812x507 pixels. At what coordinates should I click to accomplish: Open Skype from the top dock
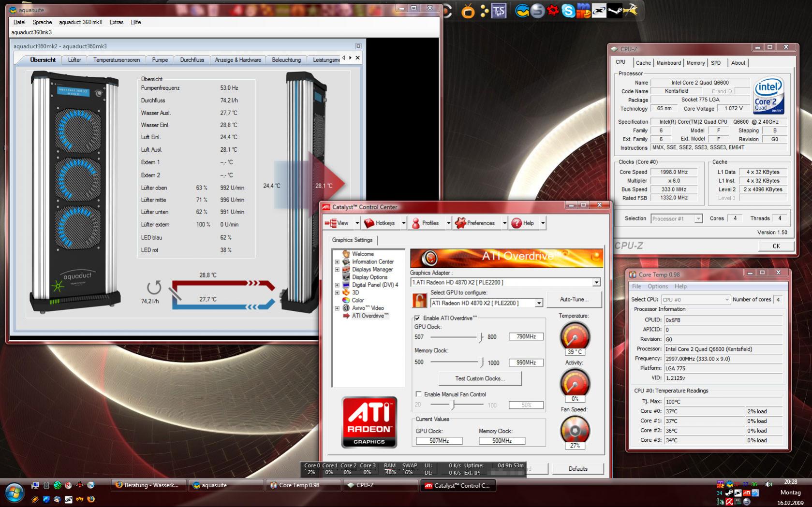568,11
